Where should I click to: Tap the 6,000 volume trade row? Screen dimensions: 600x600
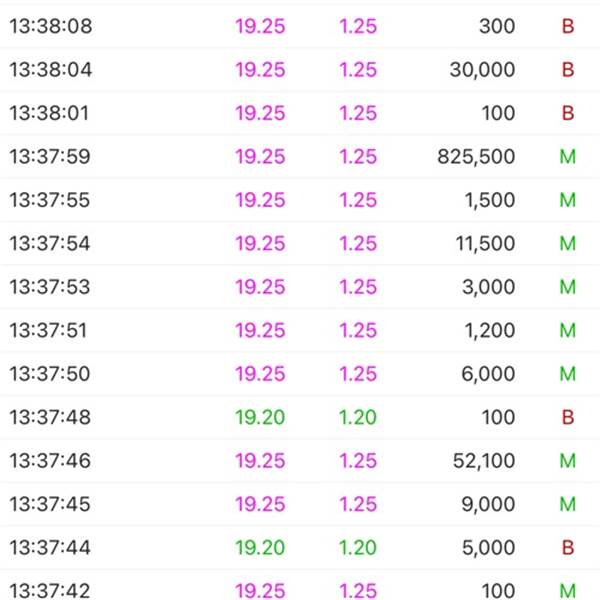pyautogui.click(x=300, y=374)
